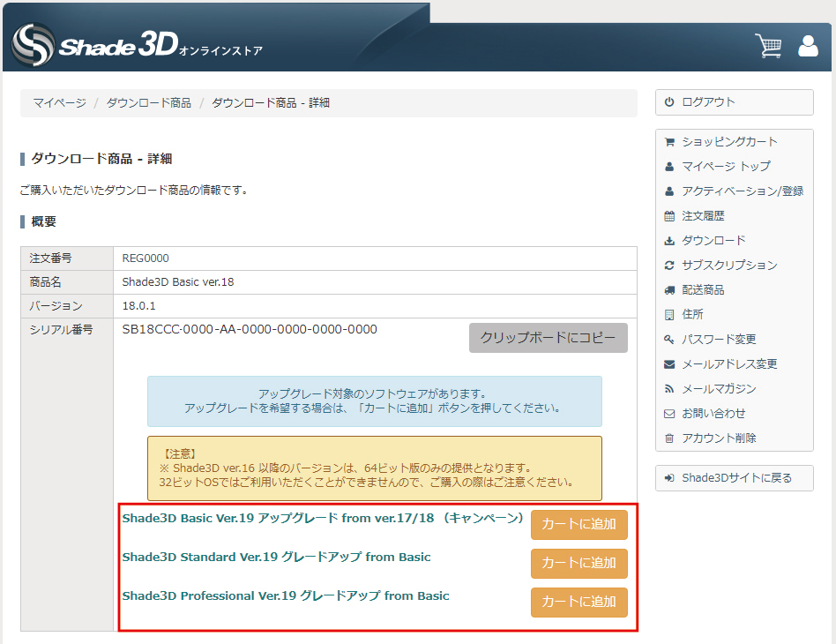Viewport: 836px width, 644px height.
Task: Click the truck icon beside 配送商品
Action: pyautogui.click(x=669, y=290)
